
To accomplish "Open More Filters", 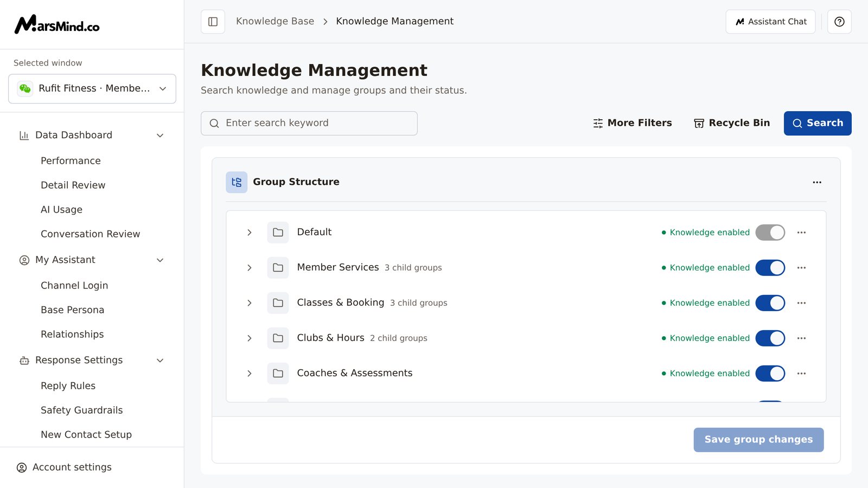I will 632,123.
